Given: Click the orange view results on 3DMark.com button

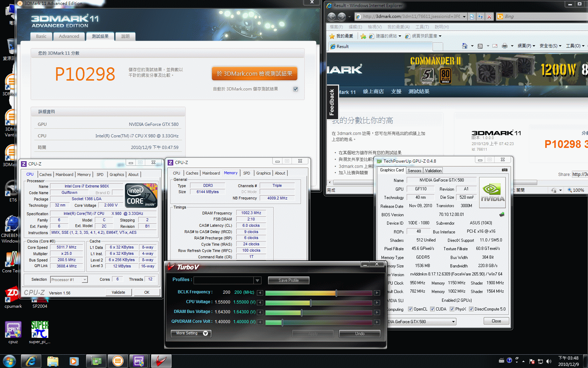Looking at the screenshot, I should (x=254, y=74).
